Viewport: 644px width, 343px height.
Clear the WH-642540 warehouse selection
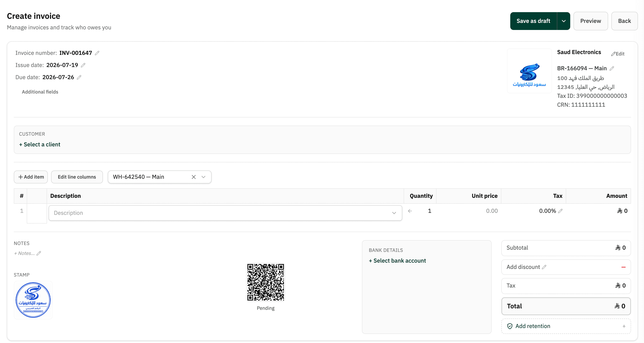click(x=194, y=177)
